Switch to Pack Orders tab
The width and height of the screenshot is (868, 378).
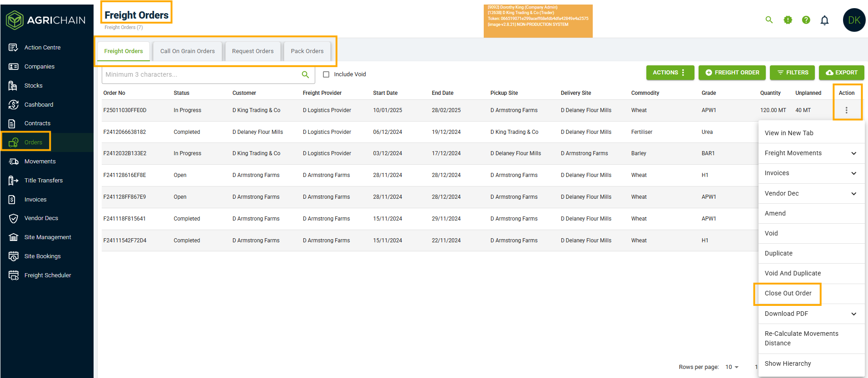click(x=308, y=51)
